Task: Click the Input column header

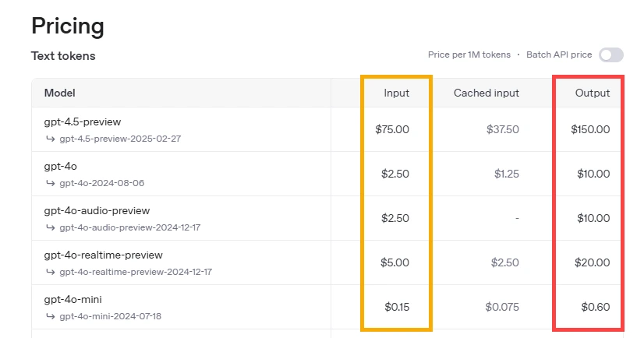Action: click(396, 93)
